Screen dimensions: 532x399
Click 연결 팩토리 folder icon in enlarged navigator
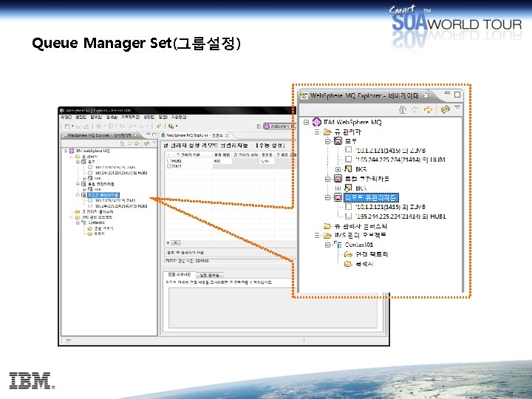tap(349, 254)
